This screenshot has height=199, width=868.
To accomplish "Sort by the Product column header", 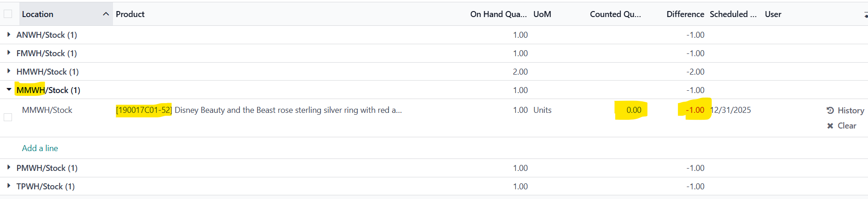I will point(130,14).
